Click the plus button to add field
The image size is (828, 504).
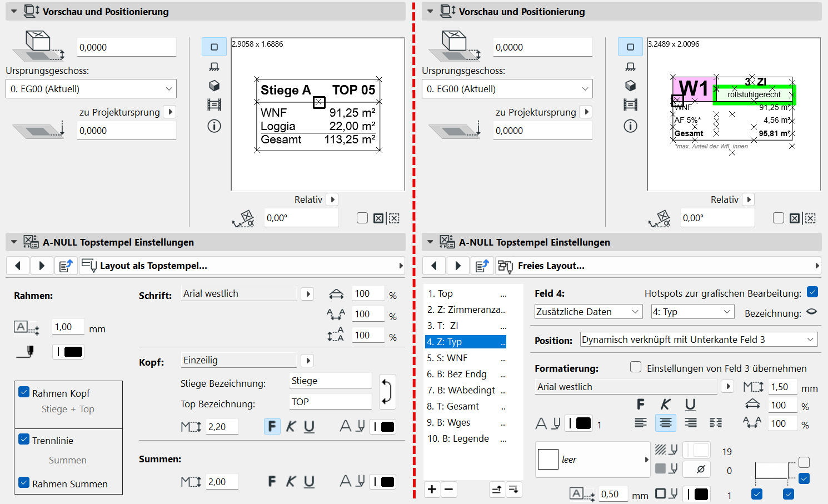coord(432,489)
